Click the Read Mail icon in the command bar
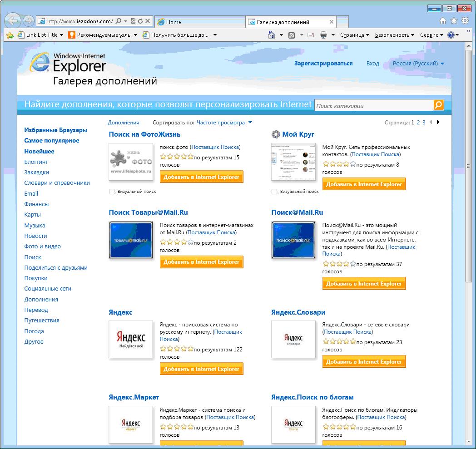This screenshot has height=449, width=476. [311, 35]
